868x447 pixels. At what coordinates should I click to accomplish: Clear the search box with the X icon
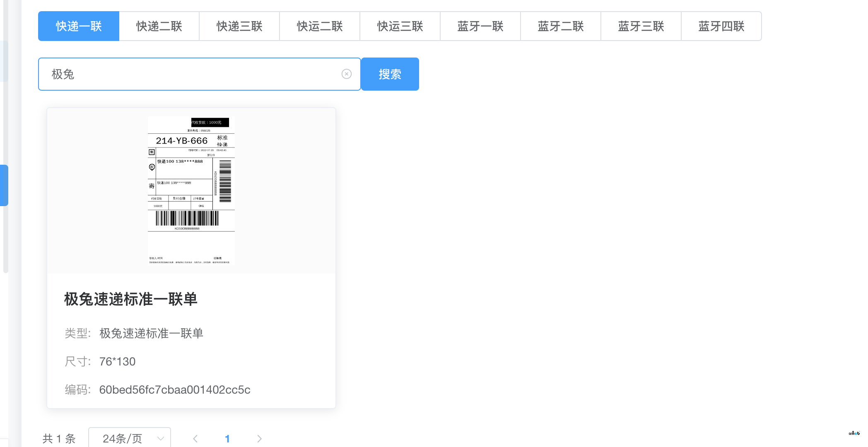(347, 74)
